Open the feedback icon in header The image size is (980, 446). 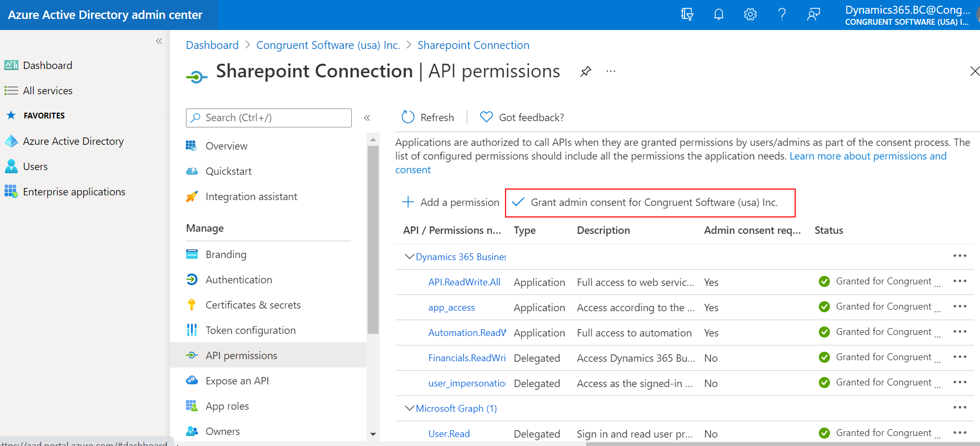pyautogui.click(x=814, y=14)
